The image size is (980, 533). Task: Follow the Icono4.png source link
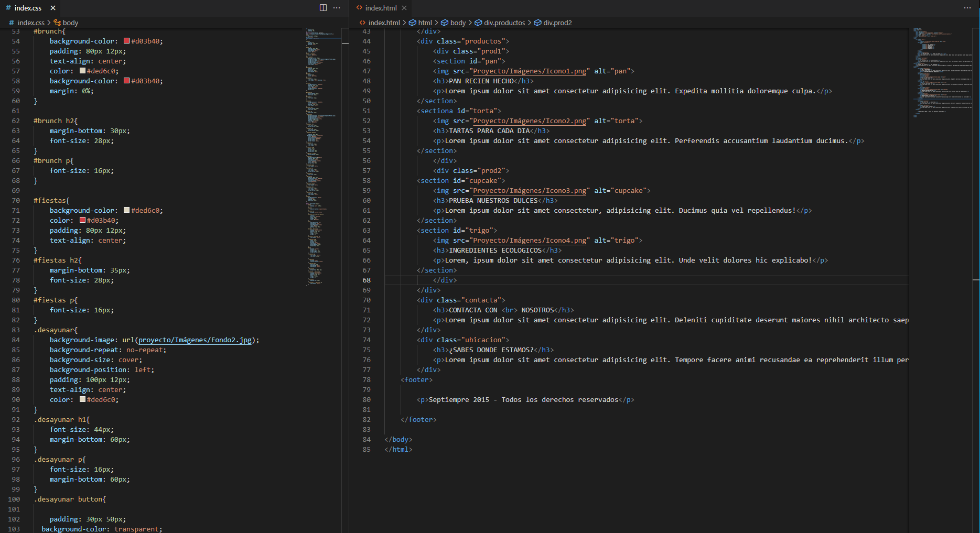tap(530, 241)
